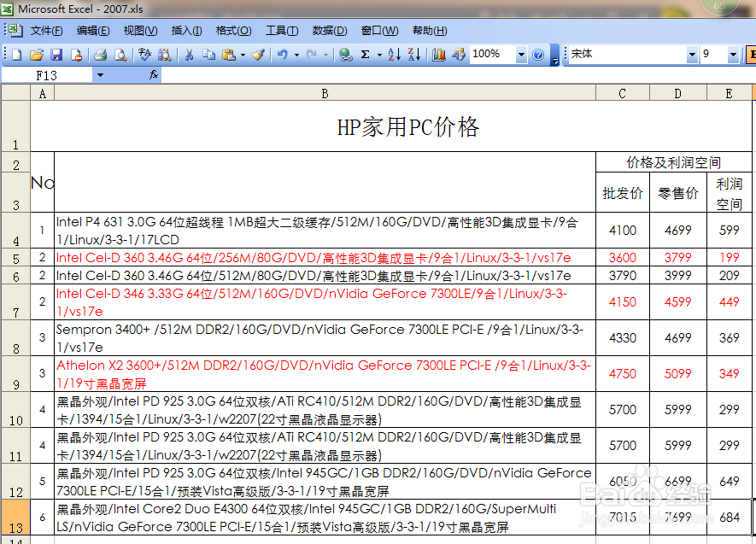The width and height of the screenshot is (756, 544).
Task: Select the 零售价 header cell
Action: click(x=678, y=192)
